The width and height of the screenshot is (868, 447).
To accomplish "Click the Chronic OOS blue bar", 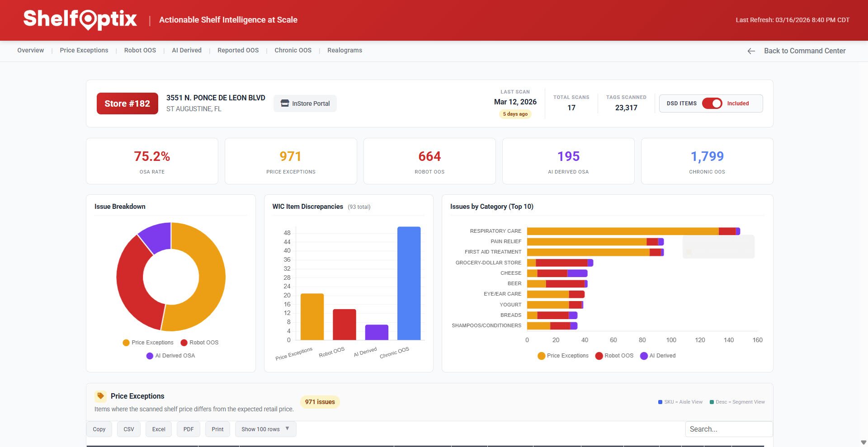I will click(409, 283).
